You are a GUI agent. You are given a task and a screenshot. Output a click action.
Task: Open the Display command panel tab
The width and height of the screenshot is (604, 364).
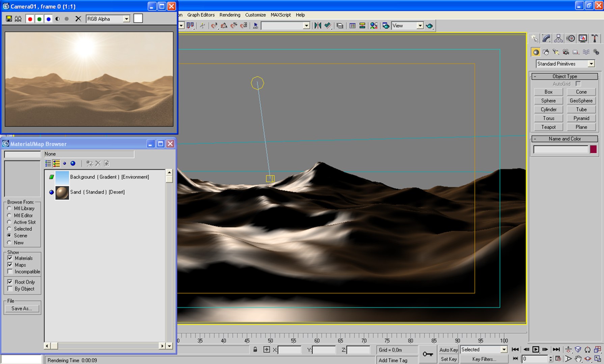pyautogui.click(x=583, y=39)
